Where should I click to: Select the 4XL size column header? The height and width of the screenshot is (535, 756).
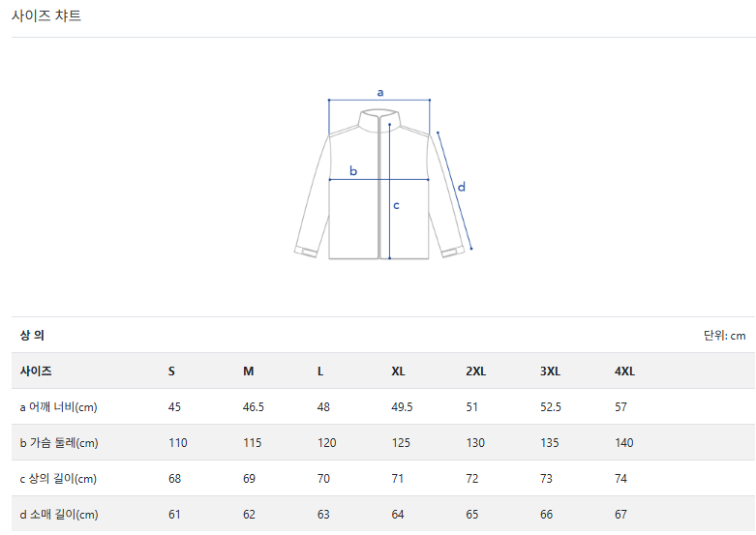point(624,372)
